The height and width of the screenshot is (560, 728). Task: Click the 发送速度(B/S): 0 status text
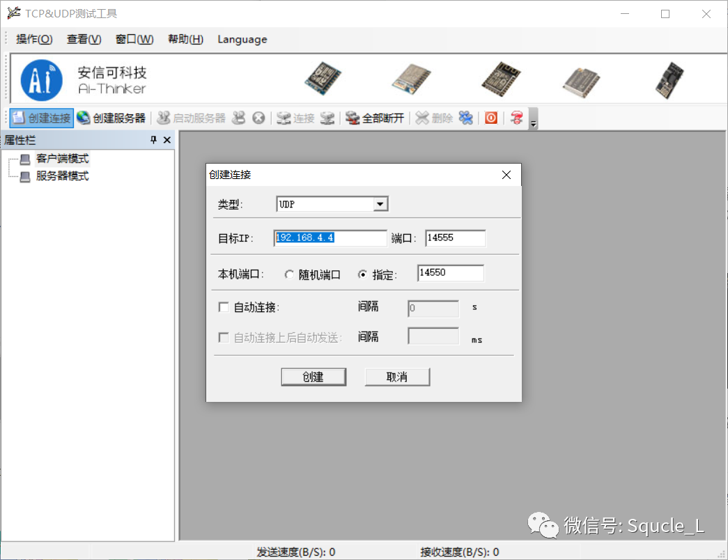coord(296,552)
